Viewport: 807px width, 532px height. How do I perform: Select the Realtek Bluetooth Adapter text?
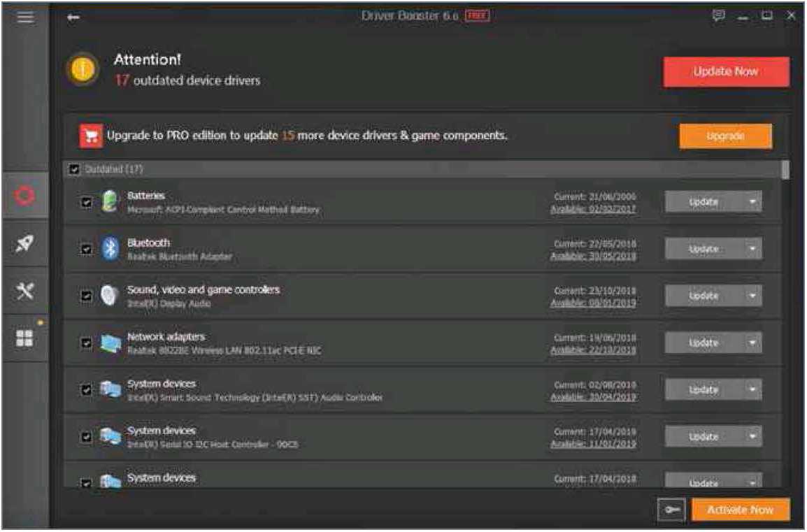pos(180,257)
